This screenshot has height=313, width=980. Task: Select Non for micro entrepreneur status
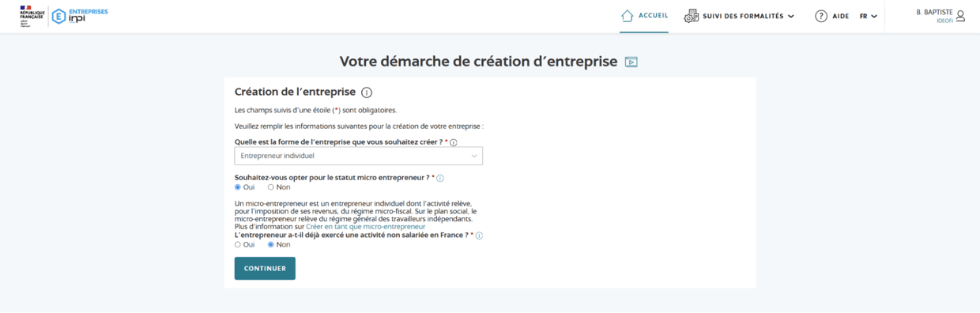point(270,187)
